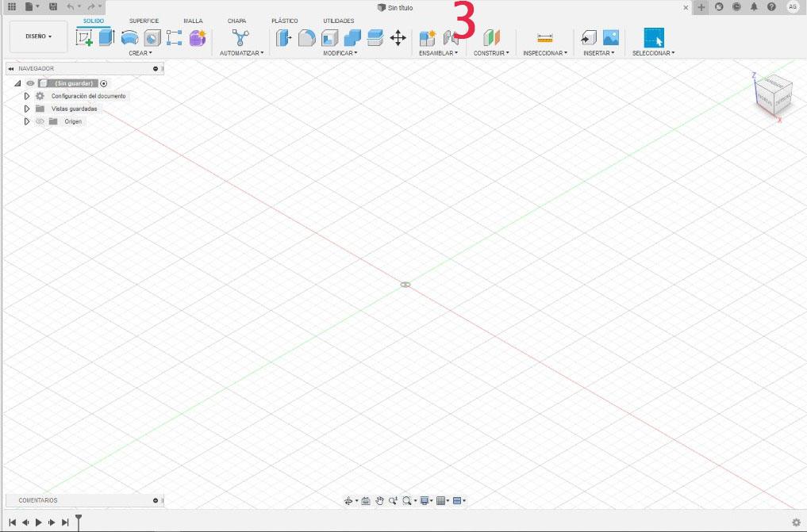Toggle visibility eye of (Sin guardar) component
Screen dimensions: 807x532
coord(30,83)
